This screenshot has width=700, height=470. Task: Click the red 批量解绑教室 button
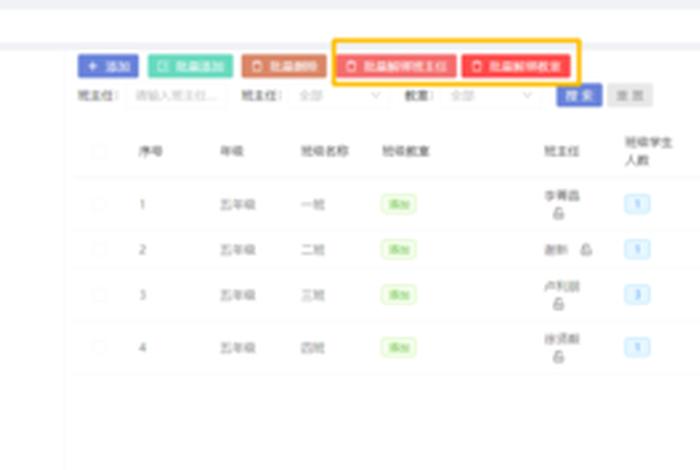[516, 66]
